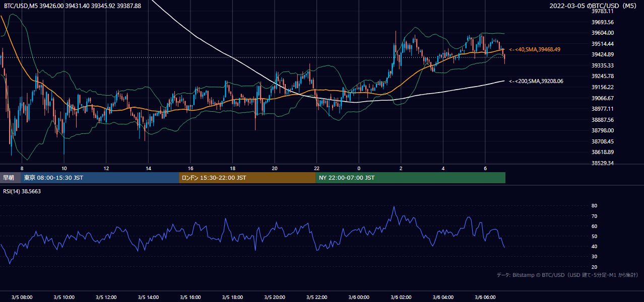Select the 東京 08:00-15:30 JST session bar

pos(100,178)
